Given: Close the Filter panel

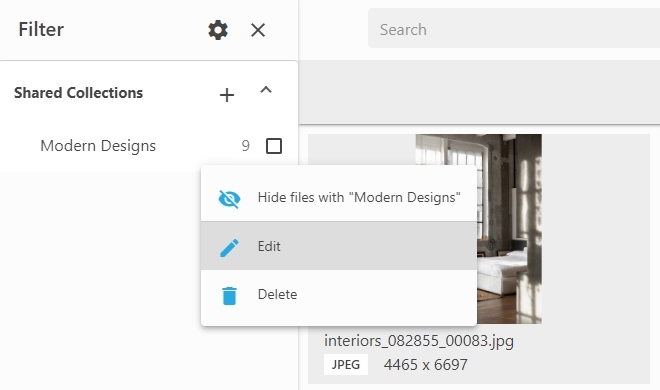Looking at the screenshot, I should 258,30.
